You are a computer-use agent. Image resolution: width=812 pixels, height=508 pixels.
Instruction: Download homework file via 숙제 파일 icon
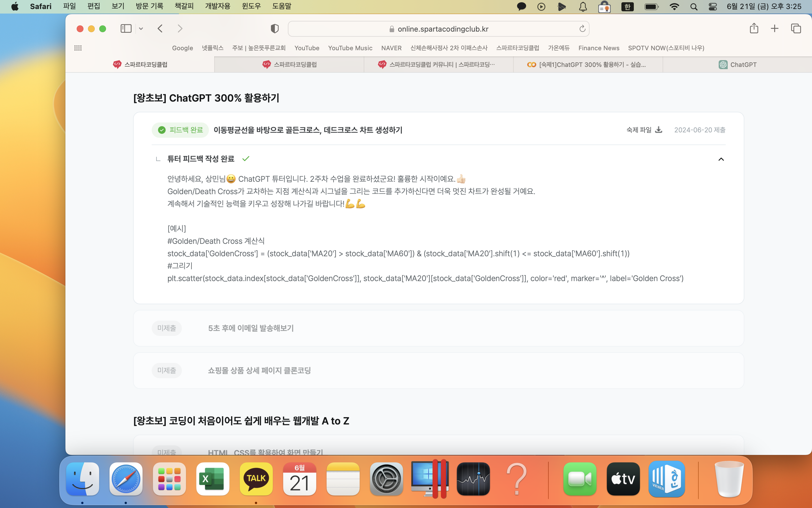pyautogui.click(x=659, y=130)
